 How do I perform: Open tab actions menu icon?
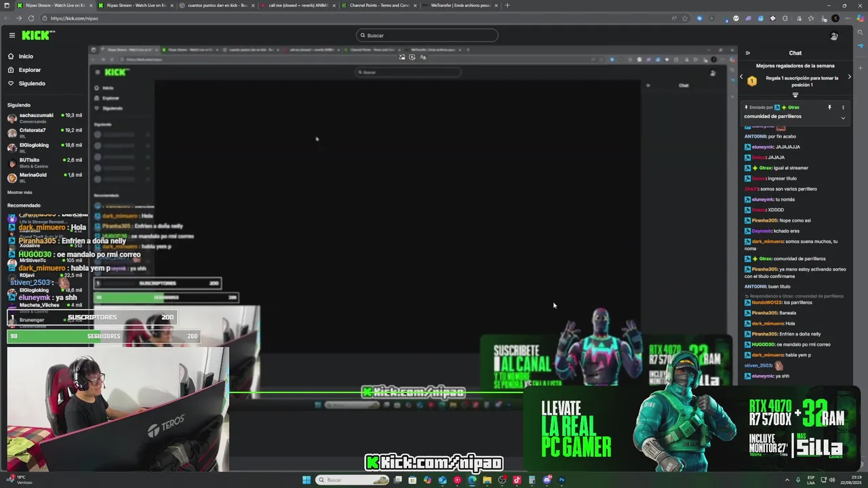tap(7, 5)
